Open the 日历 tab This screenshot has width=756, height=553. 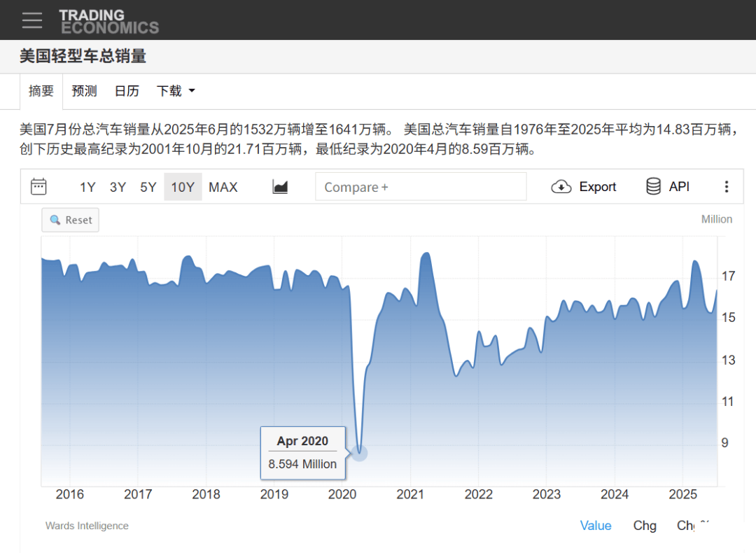click(x=127, y=90)
